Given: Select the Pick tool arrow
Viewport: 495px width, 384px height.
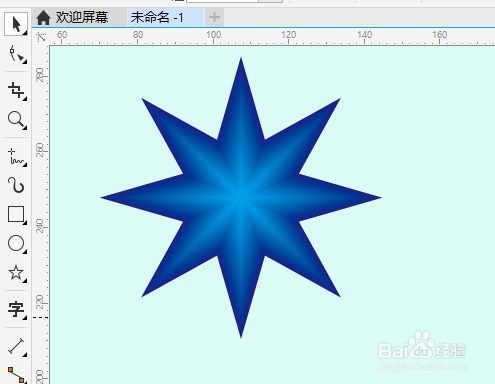Looking at the screenshot, I should (x=16, y=24).
